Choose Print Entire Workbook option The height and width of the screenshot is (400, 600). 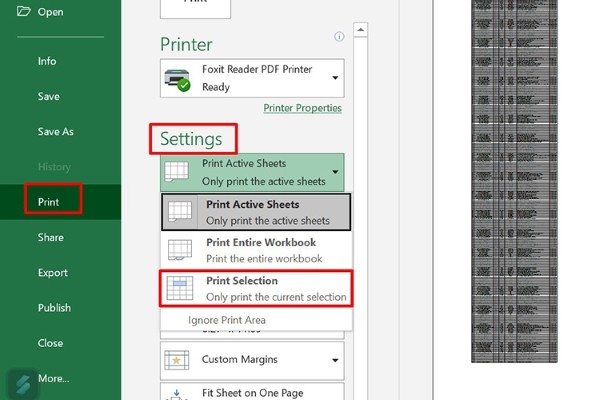[x=260, y=250]
